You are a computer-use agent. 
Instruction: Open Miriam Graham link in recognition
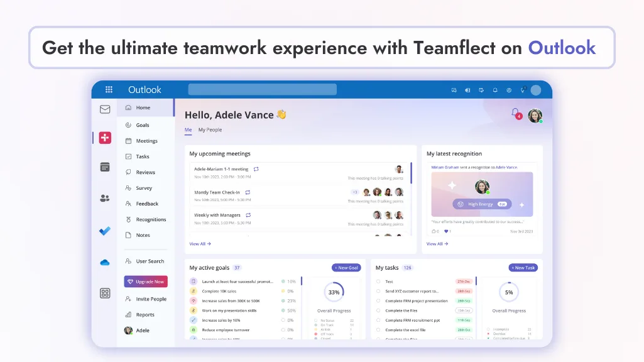point(445,167)
